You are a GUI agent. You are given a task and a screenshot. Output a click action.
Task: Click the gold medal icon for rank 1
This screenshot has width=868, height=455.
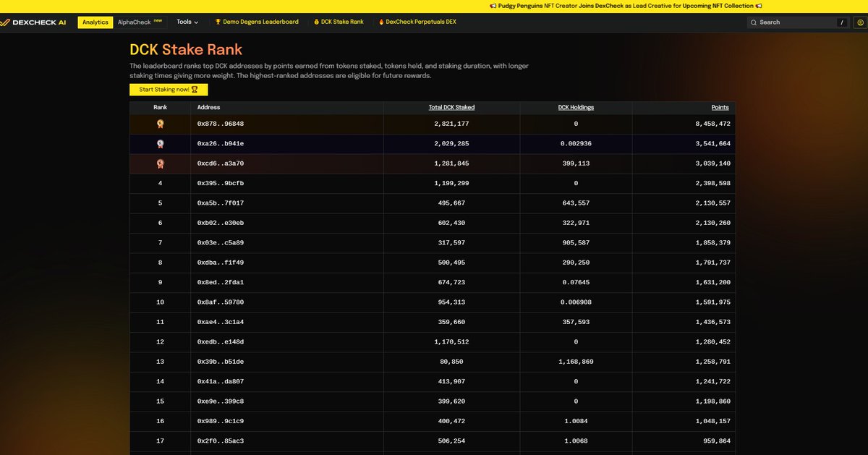[x=160, y=124]
